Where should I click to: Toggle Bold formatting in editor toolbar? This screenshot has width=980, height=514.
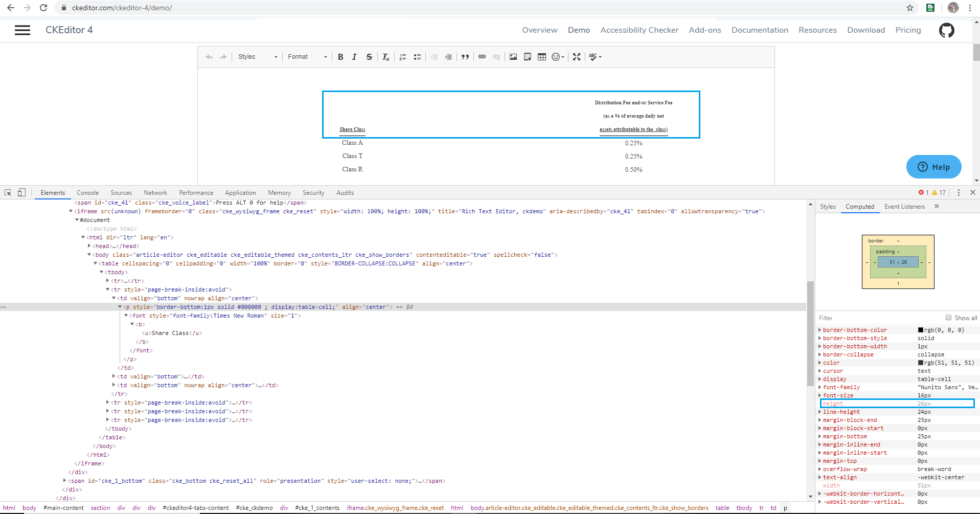[x=340, y=57]
